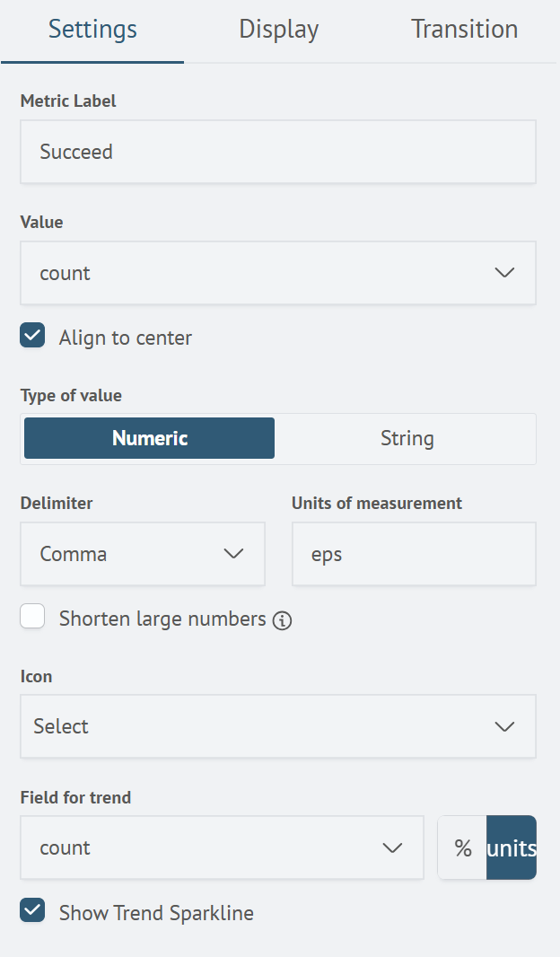Choose String as type of value
The width and height of the screenshot is (560, 957).
[407, 438]
